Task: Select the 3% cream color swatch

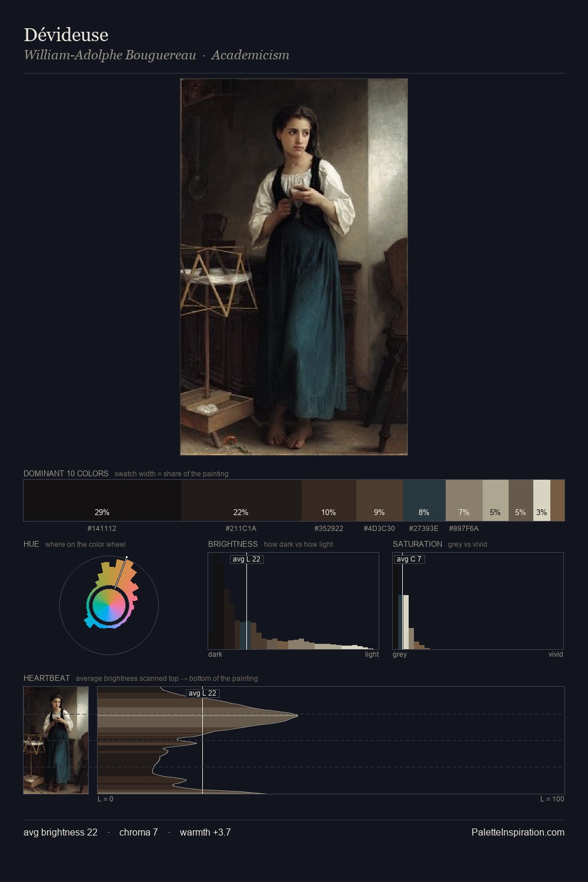Action: tap(542, 500)
